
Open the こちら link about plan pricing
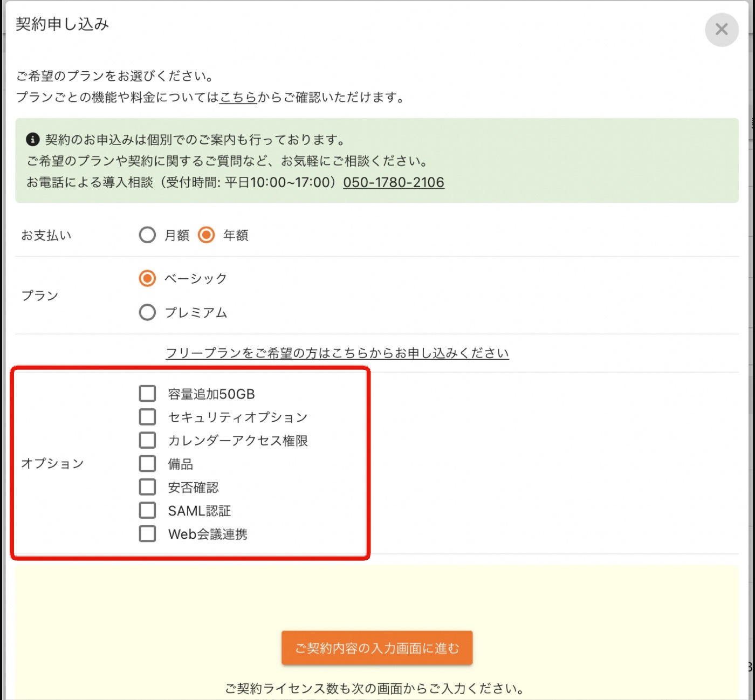point(238,98)
